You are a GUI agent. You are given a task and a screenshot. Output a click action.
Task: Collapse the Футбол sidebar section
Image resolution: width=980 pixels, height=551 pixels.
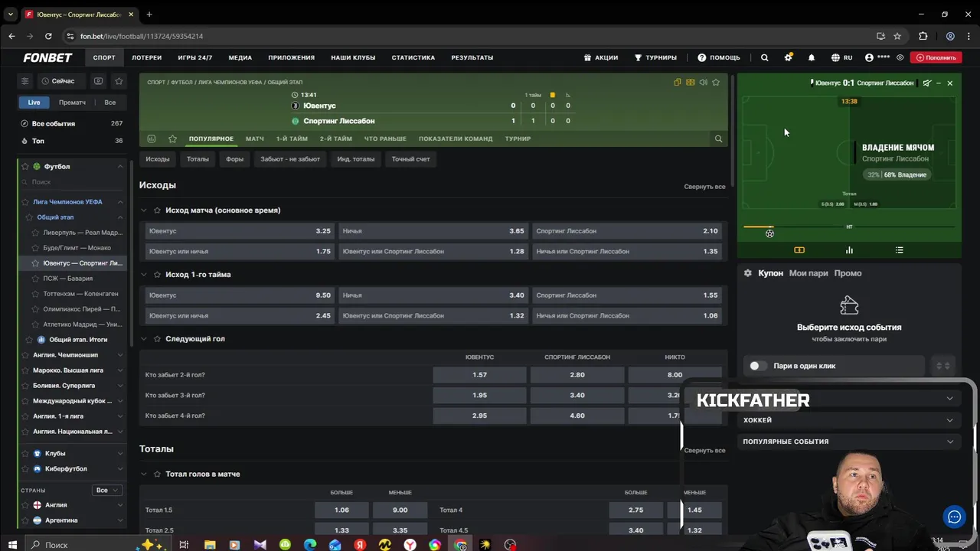pos(120,166)
